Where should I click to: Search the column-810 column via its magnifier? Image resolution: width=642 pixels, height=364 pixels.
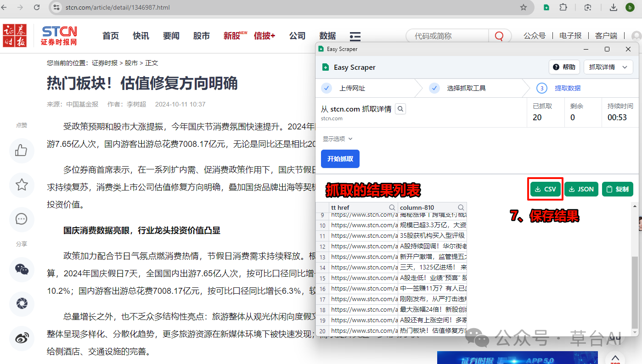pyautogui.click(x=461, y=207)
